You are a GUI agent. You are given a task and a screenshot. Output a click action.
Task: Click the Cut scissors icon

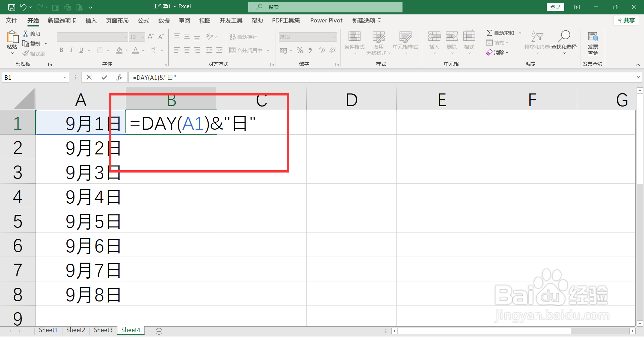click(x=25, y=33)
